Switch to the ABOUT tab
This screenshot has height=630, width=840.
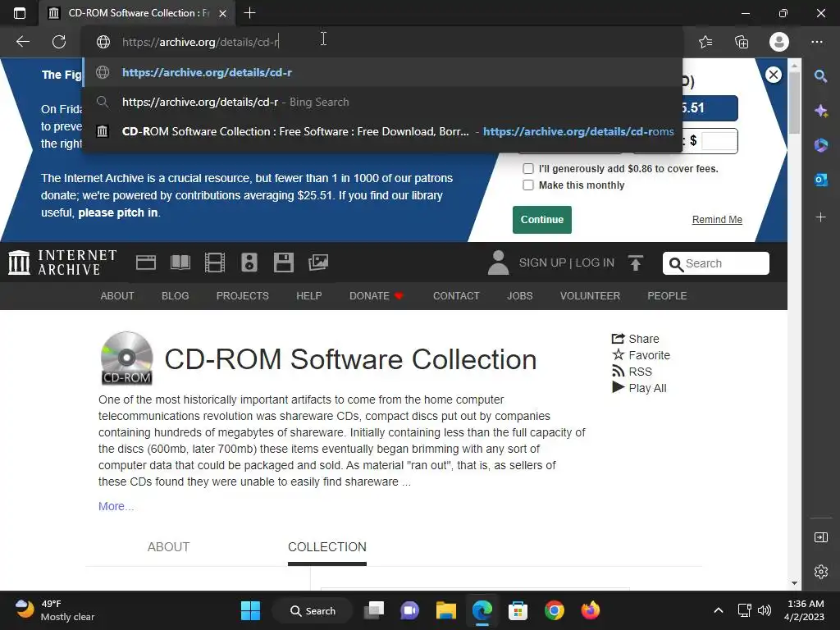pos(168,547)
